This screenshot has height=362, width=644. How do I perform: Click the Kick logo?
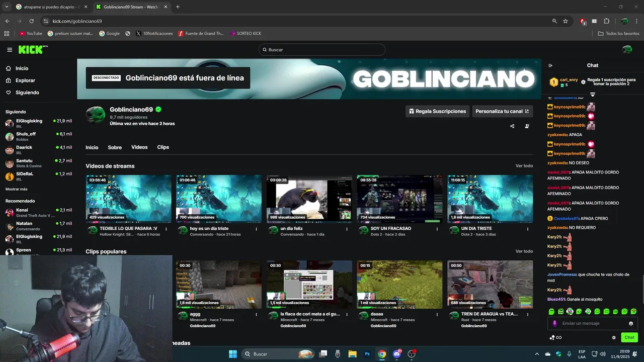point(33,49)
